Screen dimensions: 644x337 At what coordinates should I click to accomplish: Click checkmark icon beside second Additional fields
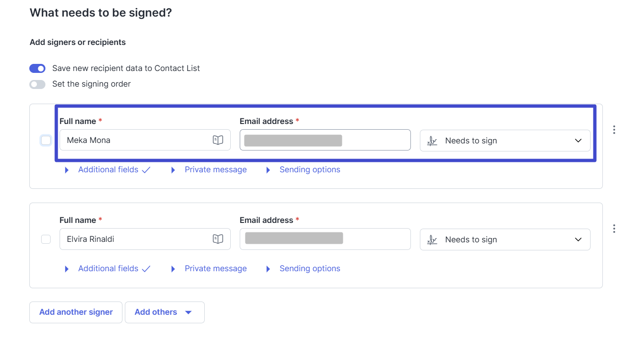click(x=146, y=269)
